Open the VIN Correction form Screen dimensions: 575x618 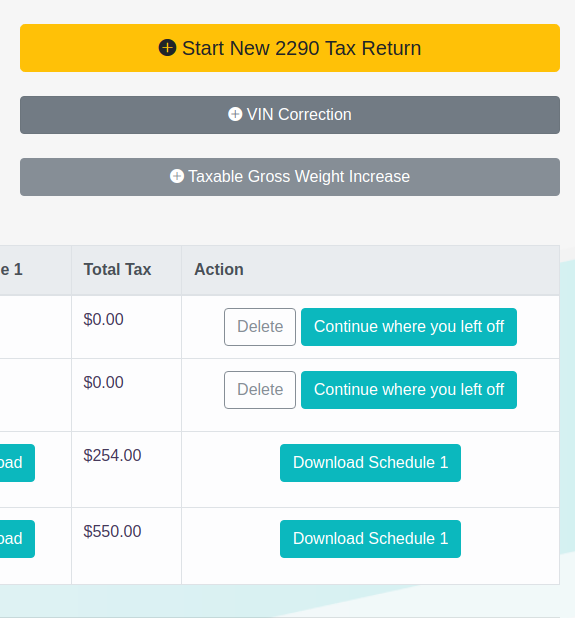pos(290,115)
